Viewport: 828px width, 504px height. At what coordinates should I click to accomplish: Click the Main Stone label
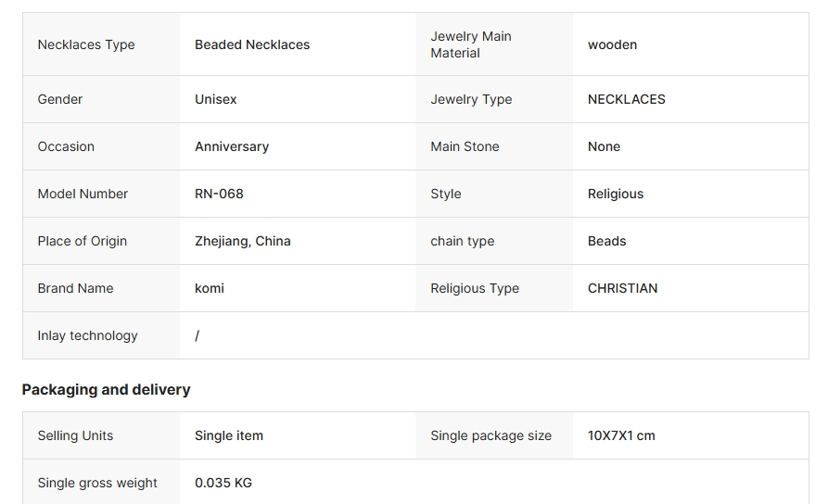(x=465, y=146)
